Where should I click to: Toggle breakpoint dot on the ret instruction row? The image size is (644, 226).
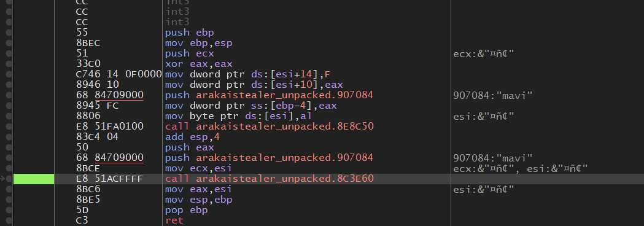coord(9,220)
